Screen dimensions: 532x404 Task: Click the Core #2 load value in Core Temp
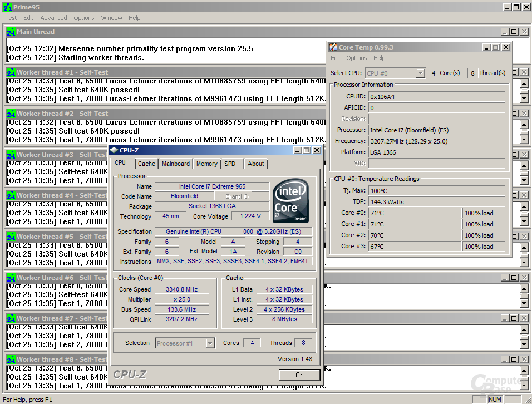coord(483,235)
